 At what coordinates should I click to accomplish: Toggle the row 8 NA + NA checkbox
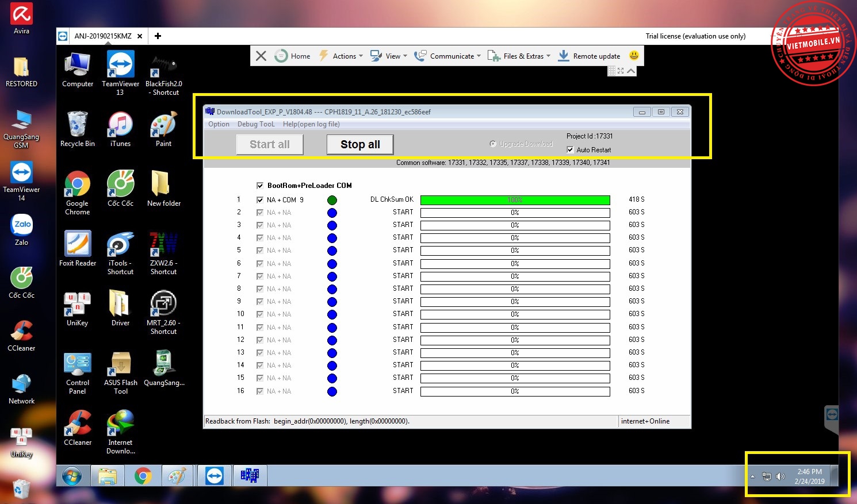coord(260,289)
